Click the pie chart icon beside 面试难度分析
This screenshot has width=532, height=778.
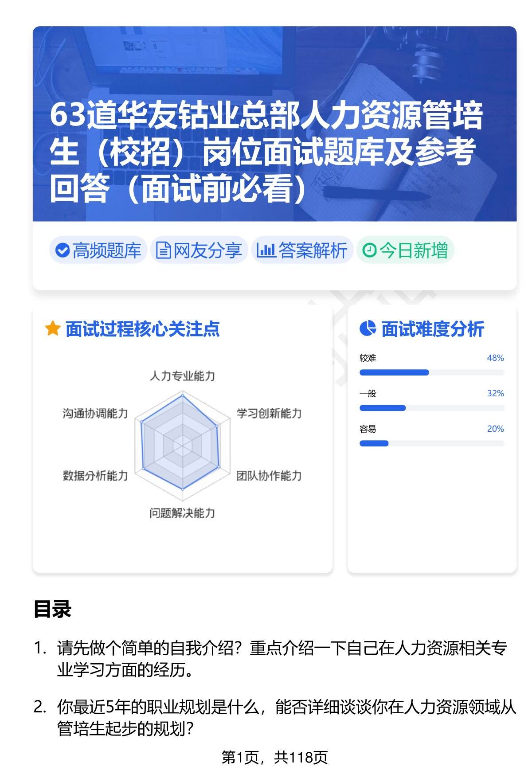[368, 329]
